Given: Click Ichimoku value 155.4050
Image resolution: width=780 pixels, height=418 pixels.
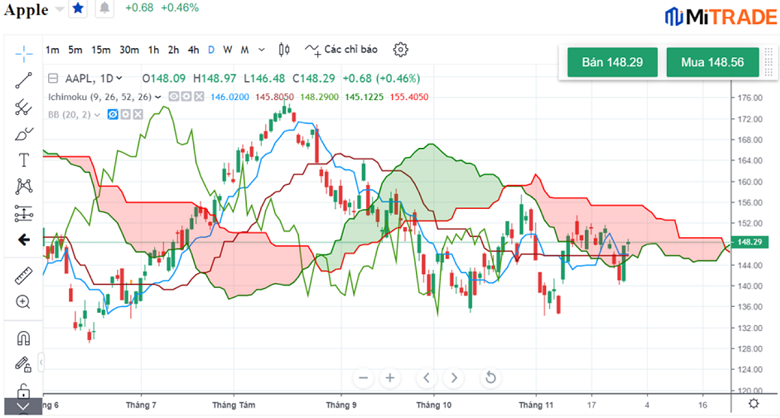Looking at the screenshot, I should tap(409, 97).
